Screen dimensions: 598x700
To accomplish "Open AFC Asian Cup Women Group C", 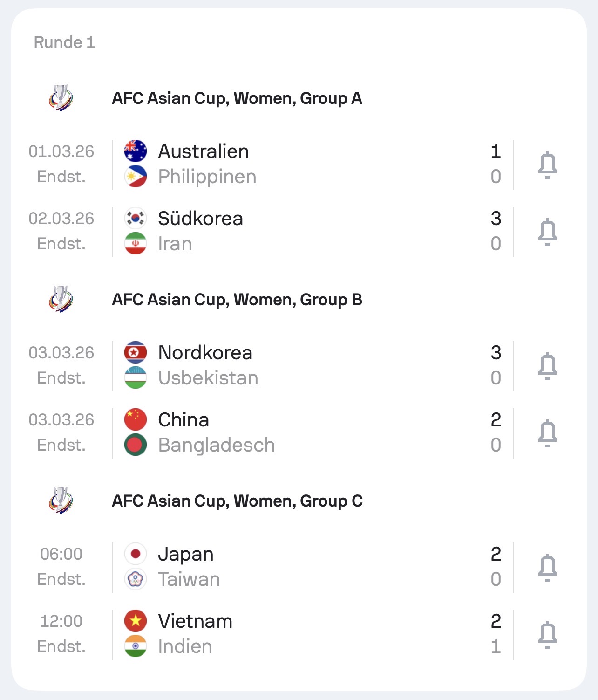I will [237, 501].
